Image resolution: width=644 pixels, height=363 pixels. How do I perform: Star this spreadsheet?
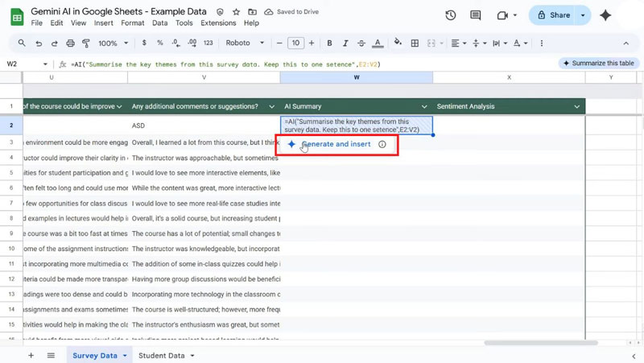click(x=236, y=13)
